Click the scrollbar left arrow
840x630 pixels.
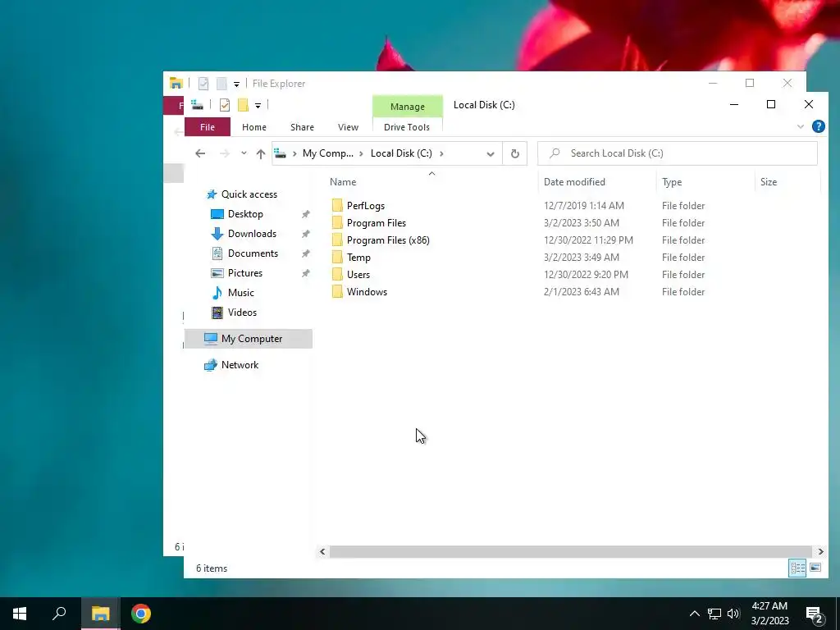click(322, 551)
